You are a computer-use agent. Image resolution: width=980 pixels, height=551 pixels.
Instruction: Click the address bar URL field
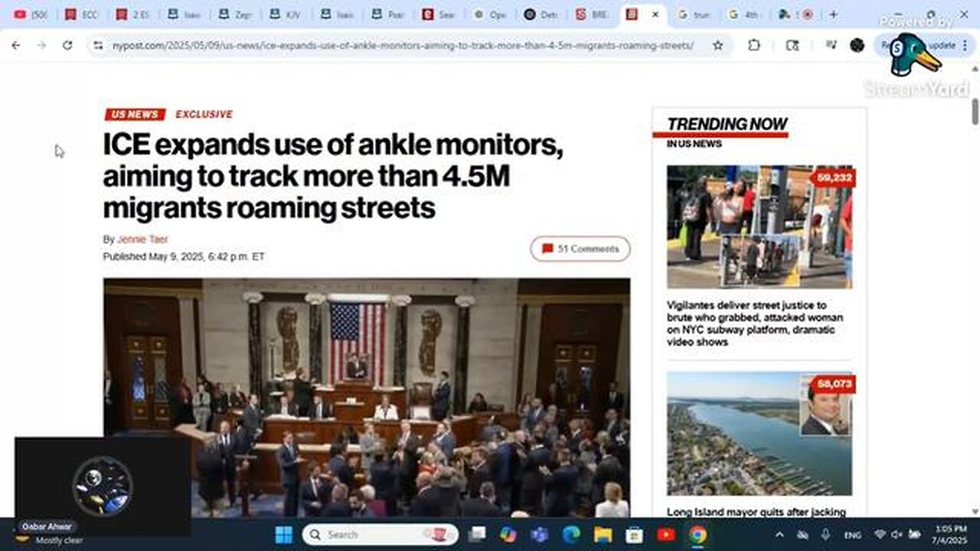[x=403, y=46]
